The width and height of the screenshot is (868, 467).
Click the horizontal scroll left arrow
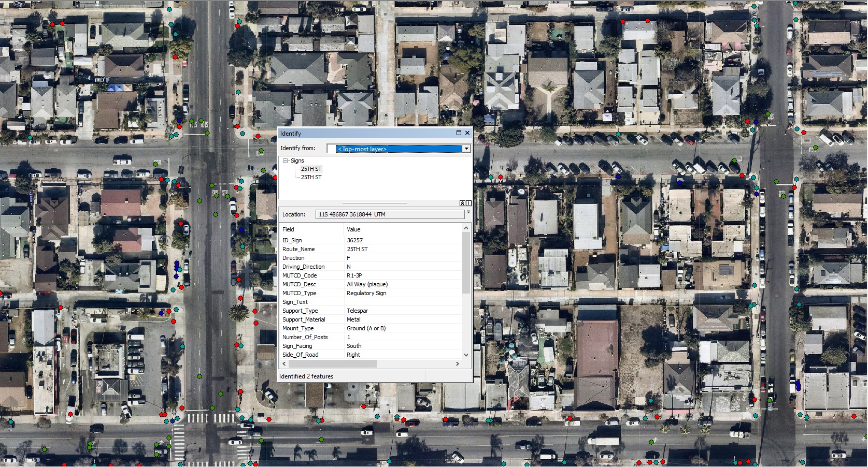point(284,364)
